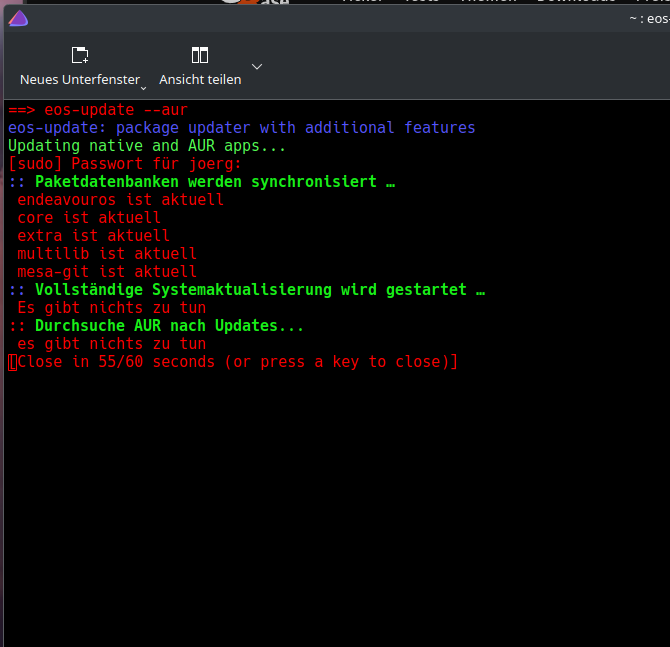Screen dimensions: 670x647
Task: Click the 'Updating native and AUR apps...' line
Action: pyautogui.click(x=147, y=146)
